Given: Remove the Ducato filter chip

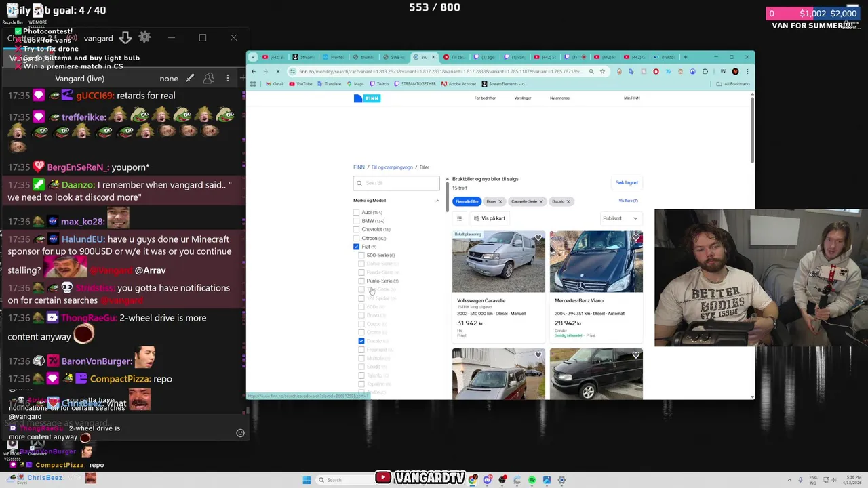Looking at the screenshot, I should tap(568, 201).
